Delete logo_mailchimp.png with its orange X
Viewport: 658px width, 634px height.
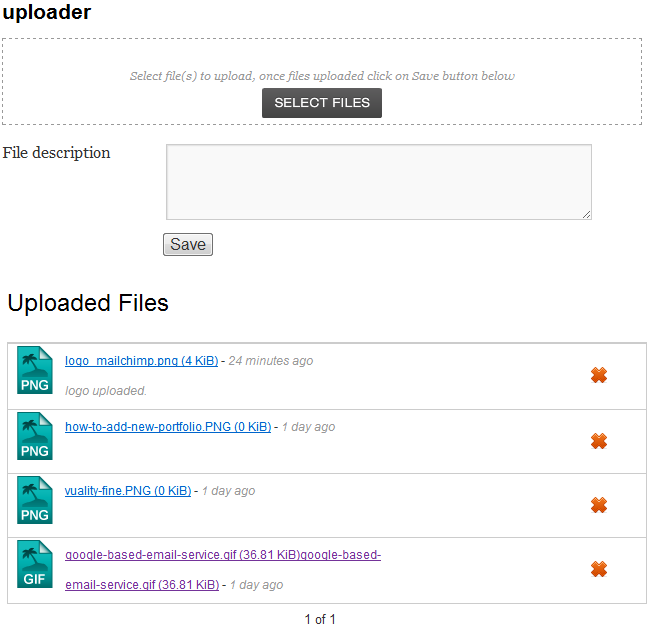pyautogui.click(x=599, y=375)
